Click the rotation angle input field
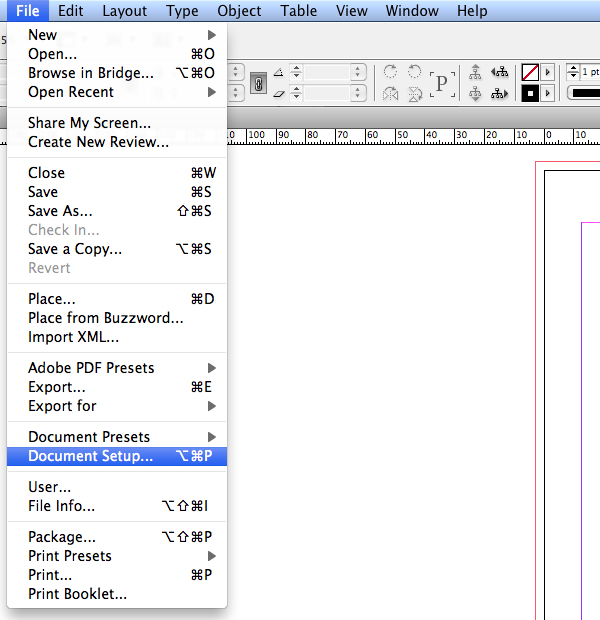 (x=327, y=72)
